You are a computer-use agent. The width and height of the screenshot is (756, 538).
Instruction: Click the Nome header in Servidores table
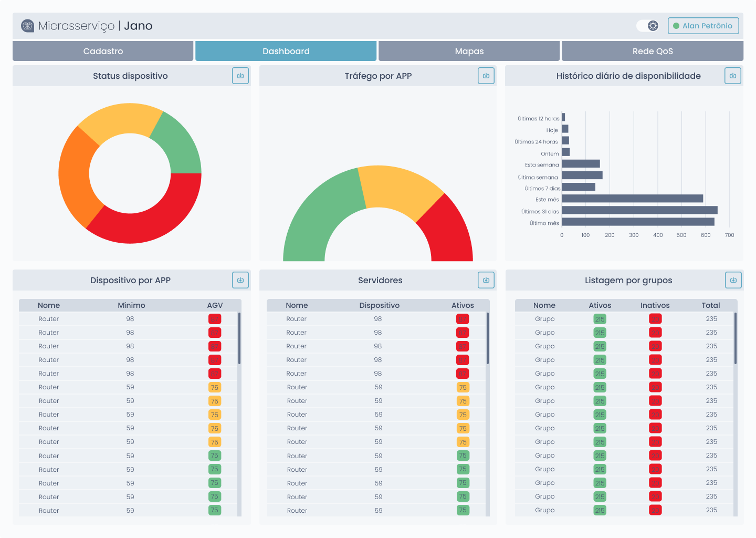tap(297, 305)
